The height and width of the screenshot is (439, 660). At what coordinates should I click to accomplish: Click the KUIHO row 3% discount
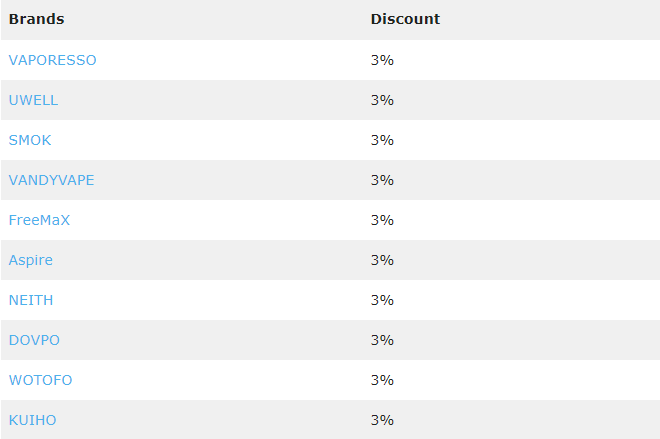[382, 420]
